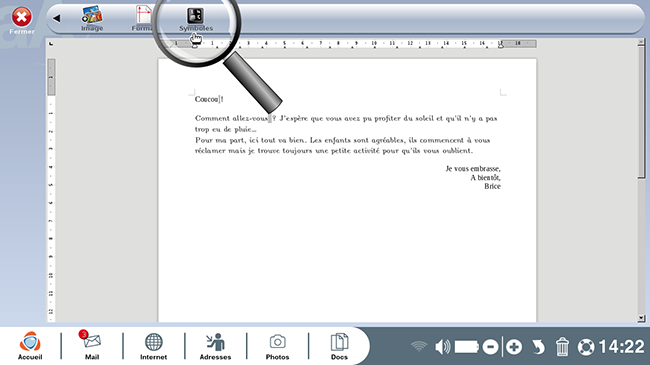Click the tab stop selector at ruler corner
Viewport: 650px width, 365px height.
[x=51, y=43]
